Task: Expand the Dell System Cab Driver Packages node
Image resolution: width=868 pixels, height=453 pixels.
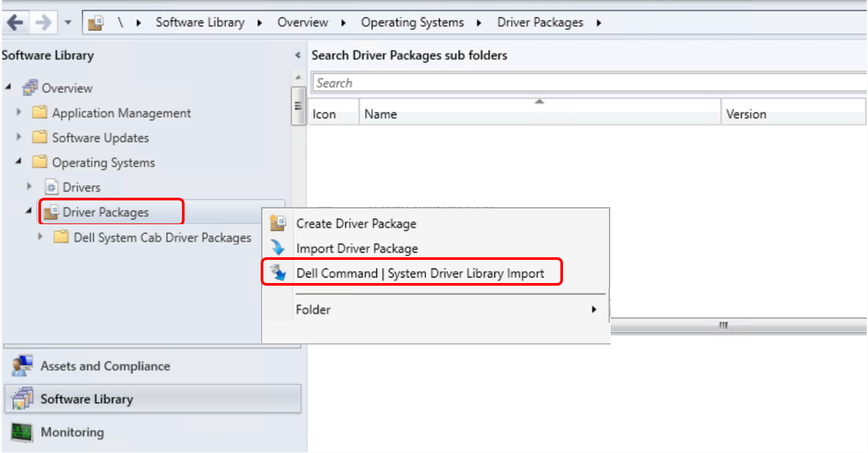Action: [x=40, y=237]
